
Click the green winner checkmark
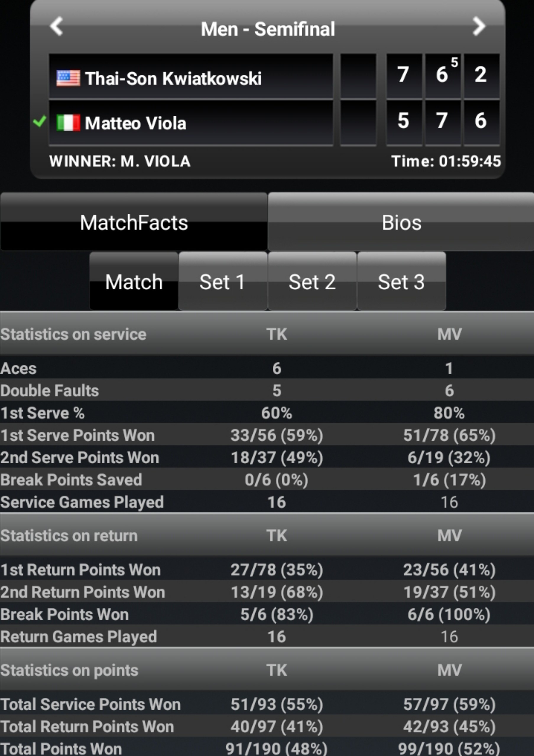(40, 122)
